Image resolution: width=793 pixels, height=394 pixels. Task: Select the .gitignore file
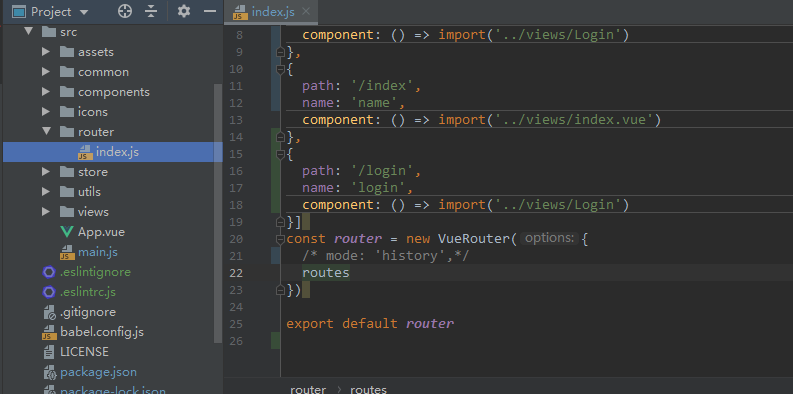[x=88, y=312]
